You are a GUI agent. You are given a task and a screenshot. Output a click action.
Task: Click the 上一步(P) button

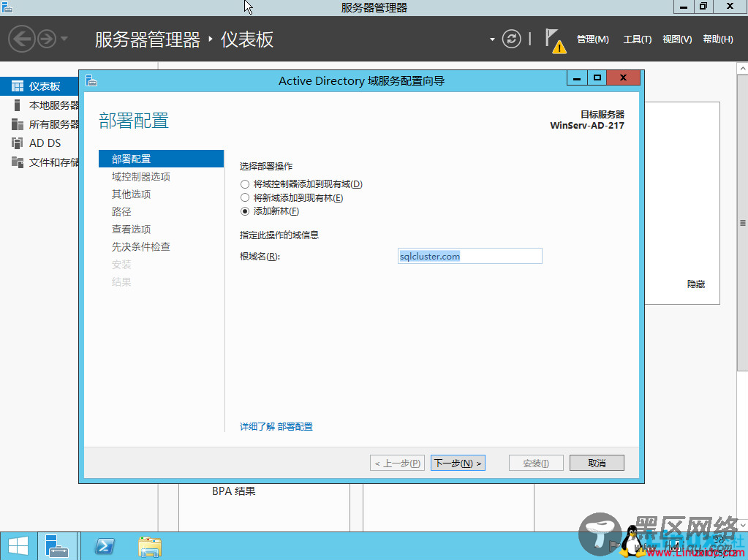coord(397,463)
